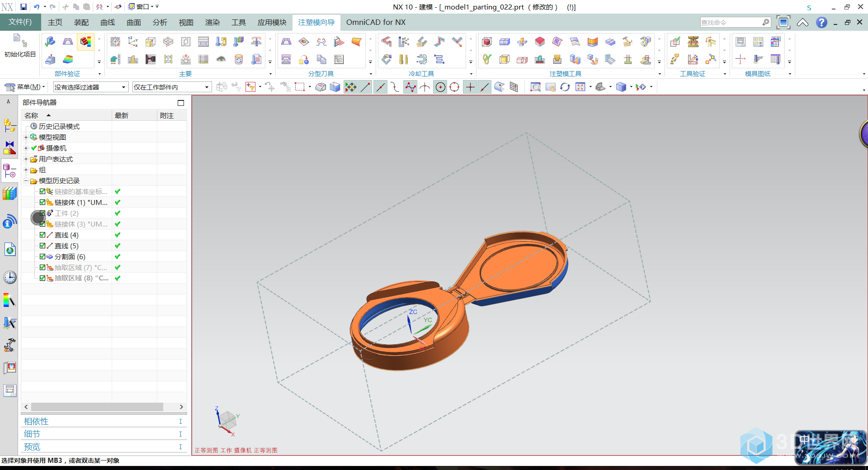
Task: Toggle the 抽取区域 (8) feature checkbox
Action: pos(42,278)
